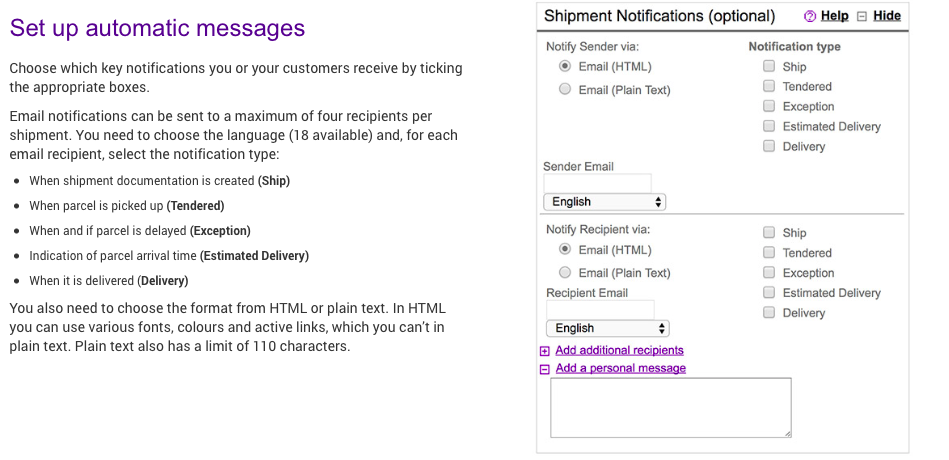Open the Help link
Screen dimensions: 949x460
pyautogui.click(x=834, y=16)
